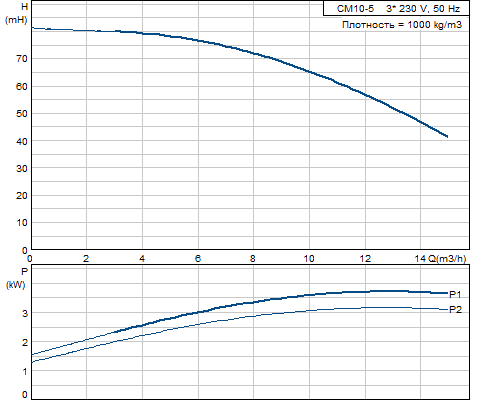Viewport: 500px width, 400px height.
Task: Click the 50 tick on head axis
Action: point(22,114)
